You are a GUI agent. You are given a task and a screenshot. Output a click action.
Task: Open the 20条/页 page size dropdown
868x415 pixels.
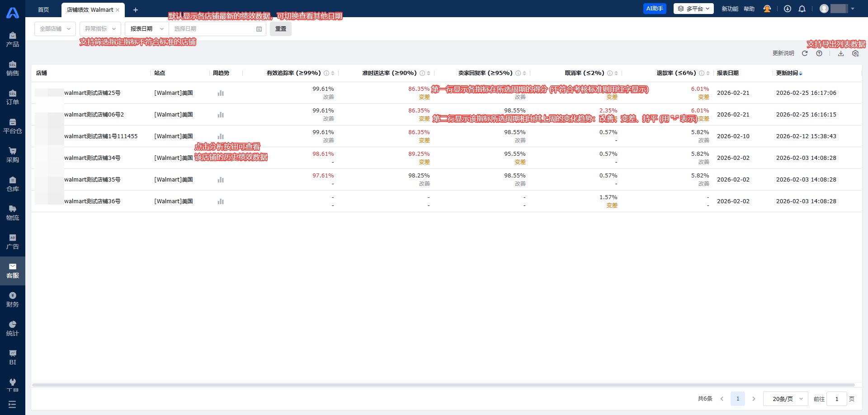pyautogui.click(x=786, y=399)
